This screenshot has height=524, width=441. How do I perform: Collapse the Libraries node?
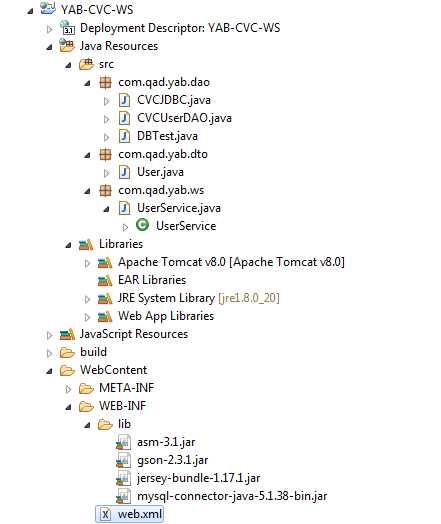coord(68,246)
